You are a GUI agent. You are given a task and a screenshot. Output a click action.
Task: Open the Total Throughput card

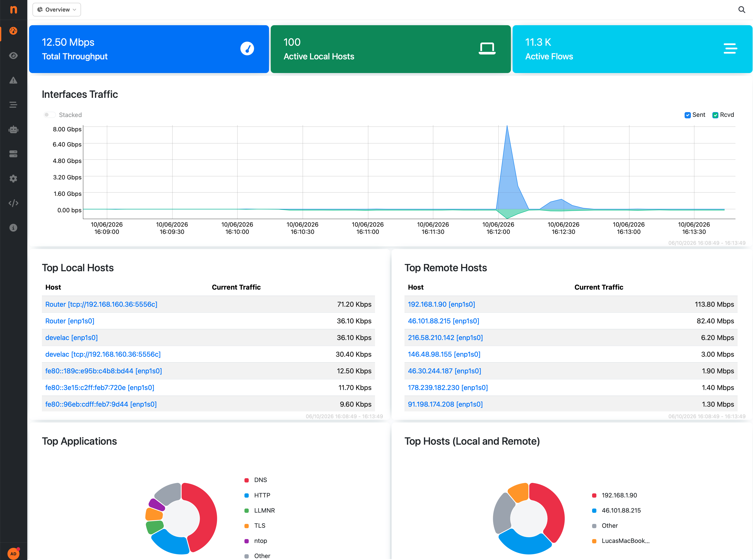coord(149,49)
